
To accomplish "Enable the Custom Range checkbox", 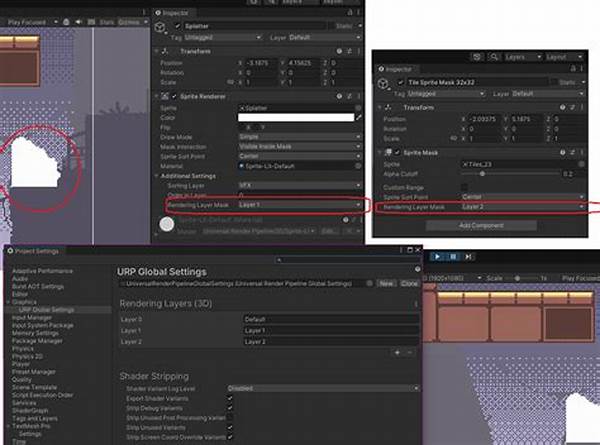I will [x=465, y=186].
